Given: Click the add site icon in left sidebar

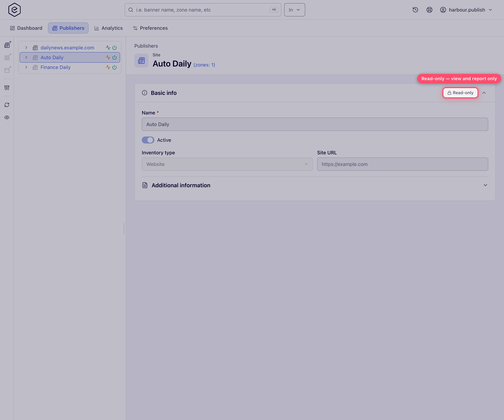Looking at the screenshot, I should (8, 45).
